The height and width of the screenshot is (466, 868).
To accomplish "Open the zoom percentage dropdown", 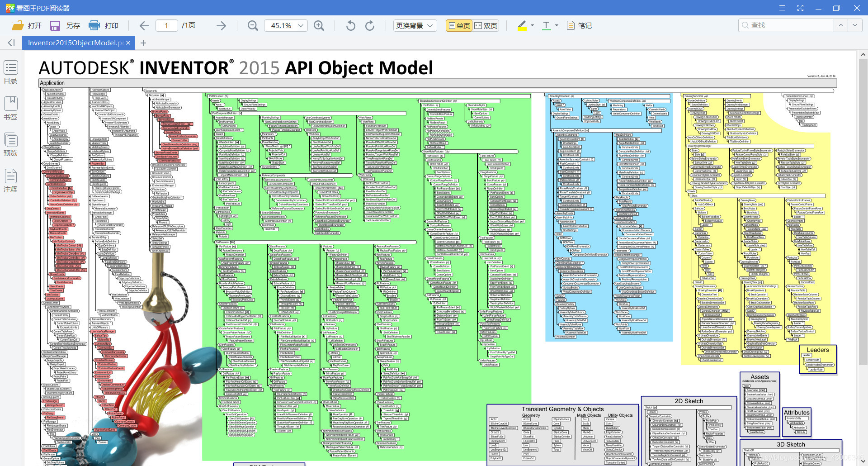I will pyautogui.click(x=301, y=26).
